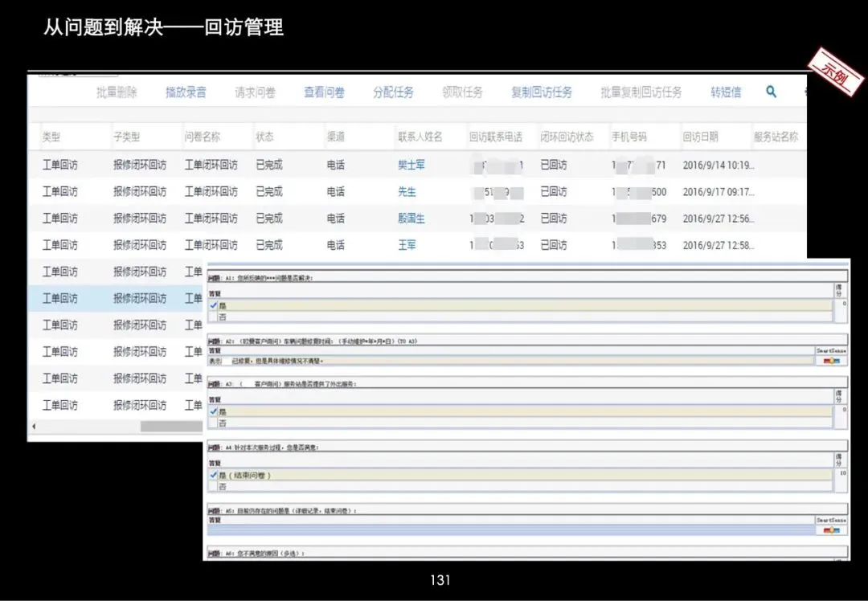Open contact link 殷国生

(x=411, y=218)
